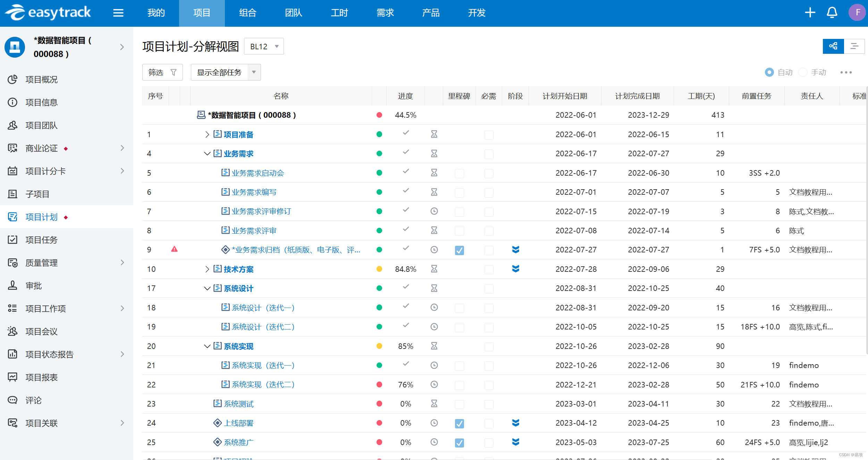Switch to the Gantt list view icon
Viewport: 868px width, 460px height.
(x=854, y=46)
